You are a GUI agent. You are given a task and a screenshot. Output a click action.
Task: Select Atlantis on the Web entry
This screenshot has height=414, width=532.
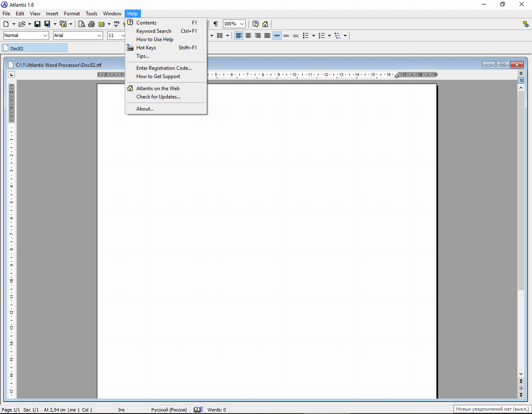[x=166, y=88]
